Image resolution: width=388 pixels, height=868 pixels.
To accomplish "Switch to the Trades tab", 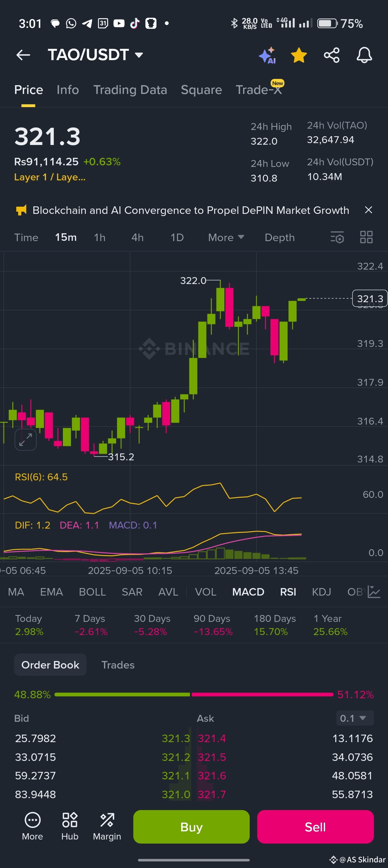I will (x=118, y=665).
